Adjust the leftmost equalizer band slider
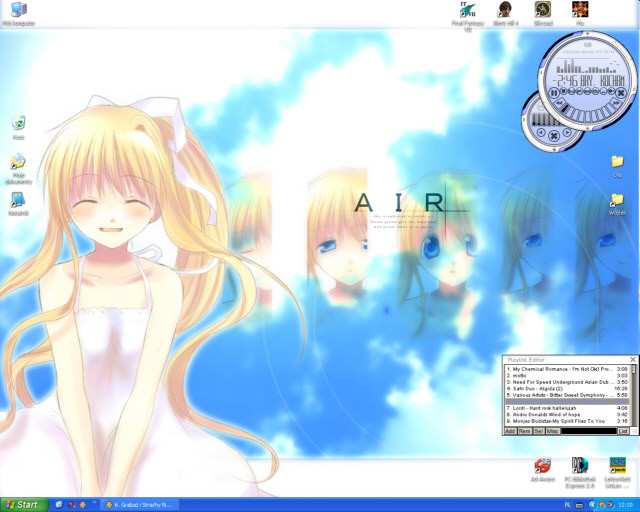 point(534,119)
